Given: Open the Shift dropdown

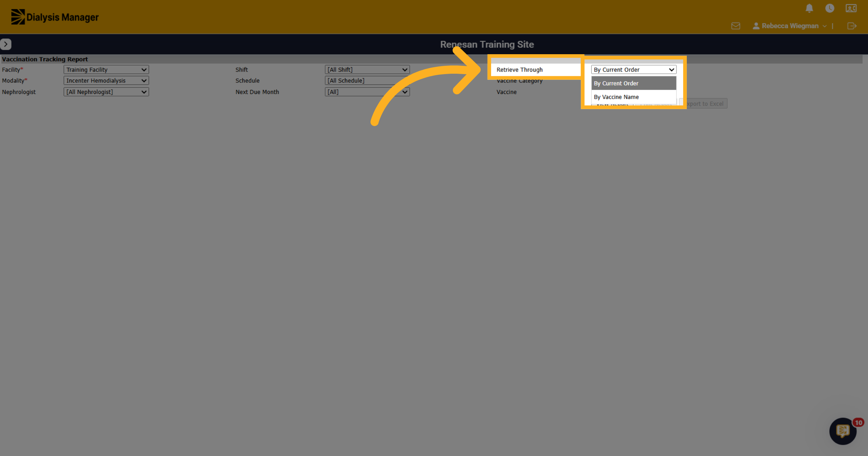Looking at the screenshot, I should (367, 70).
